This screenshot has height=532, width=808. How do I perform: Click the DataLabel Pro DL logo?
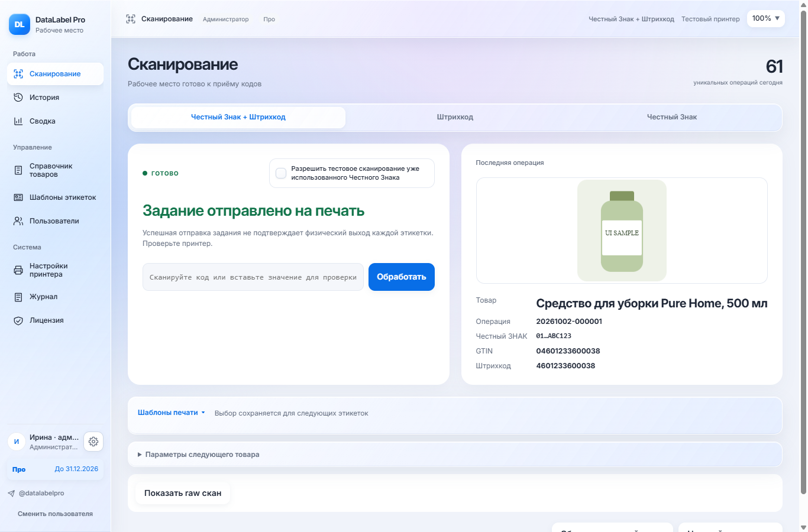[x=20, y=24]
